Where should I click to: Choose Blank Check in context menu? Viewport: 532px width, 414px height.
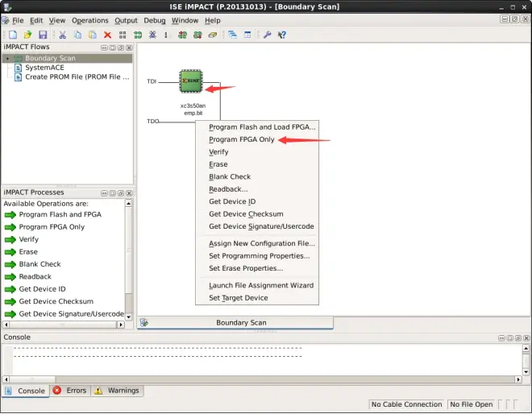pyautogui.click(x=257, y=177)
